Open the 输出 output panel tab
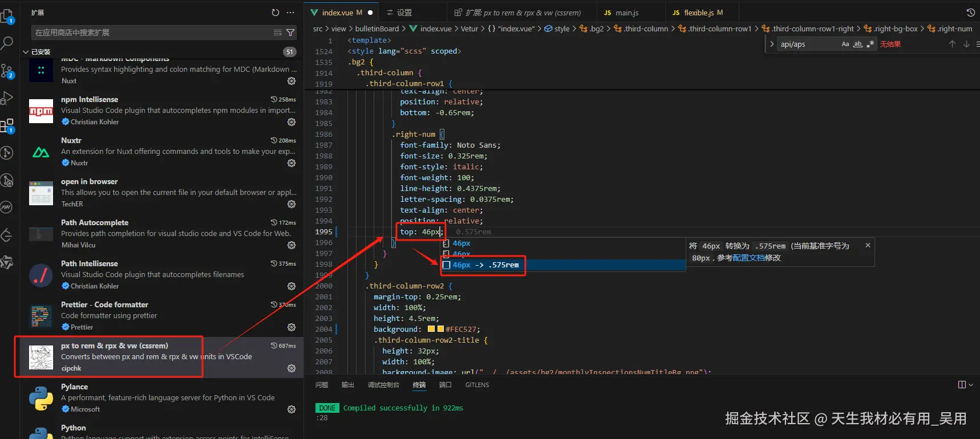 (x=348, y=385)
